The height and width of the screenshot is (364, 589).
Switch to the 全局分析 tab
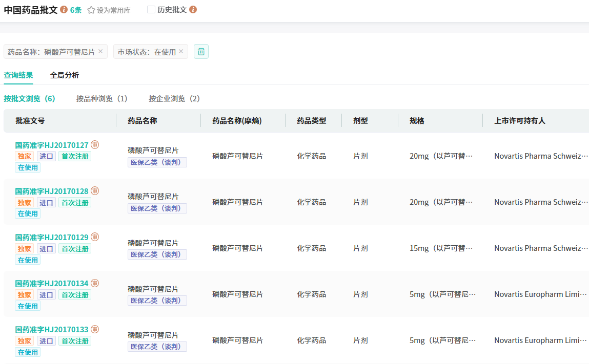(65, 75)
